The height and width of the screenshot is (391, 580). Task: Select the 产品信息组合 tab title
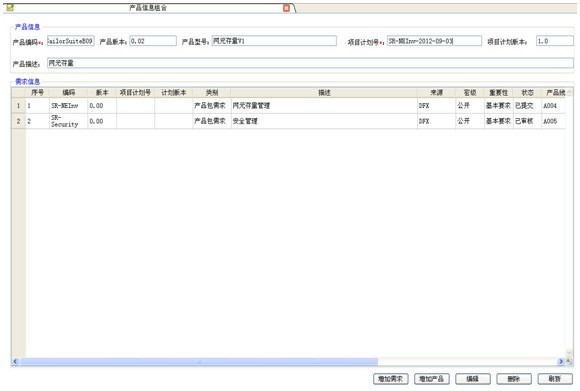[148, 8]
